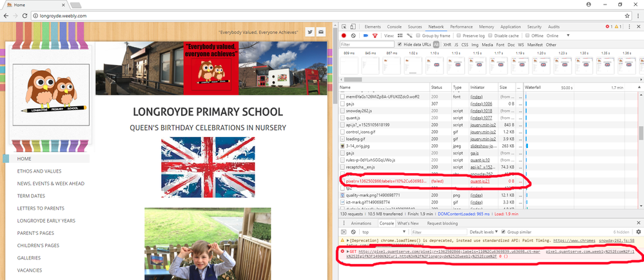
Task: Toggle the blue capture screenshots camera icon
Action: (x=366, y=35)
